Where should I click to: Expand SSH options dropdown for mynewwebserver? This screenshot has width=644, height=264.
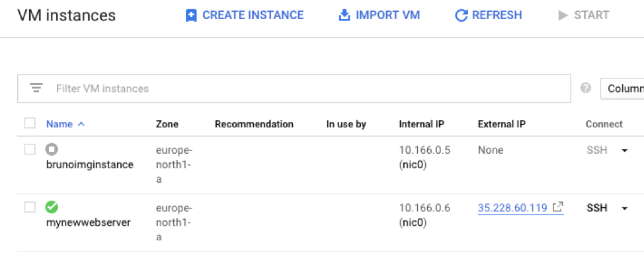pos(624,209)
